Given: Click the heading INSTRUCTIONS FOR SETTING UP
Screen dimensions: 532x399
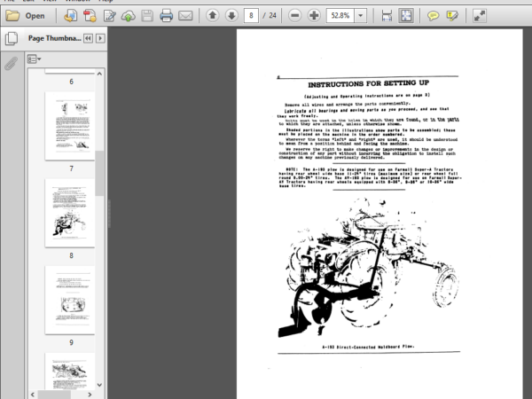Looking at the screenshot, I should tap(369, 83).
